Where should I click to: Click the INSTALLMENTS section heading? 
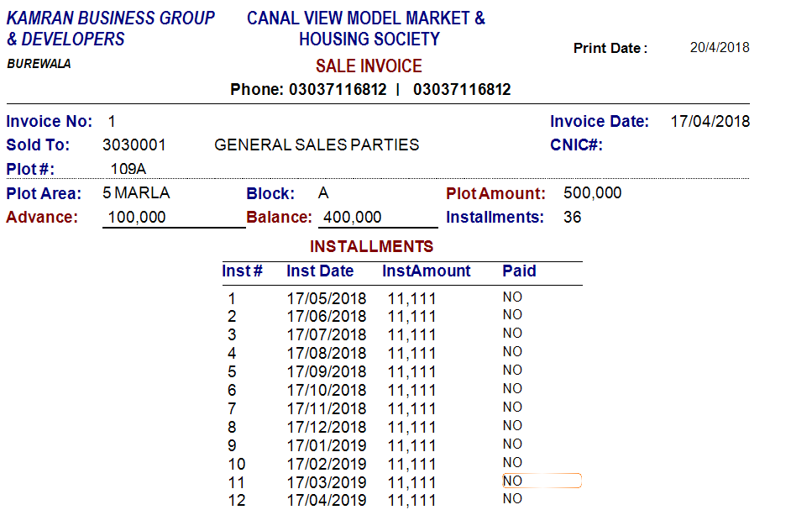[x=371, y=247]
